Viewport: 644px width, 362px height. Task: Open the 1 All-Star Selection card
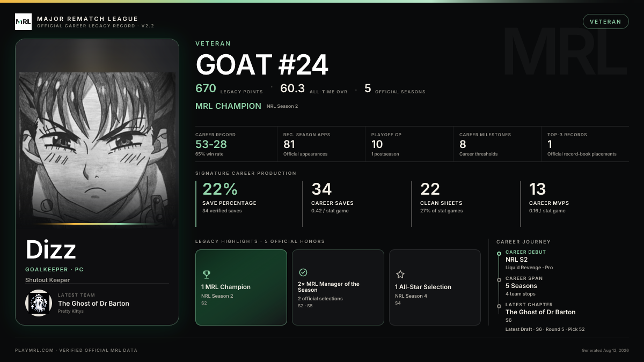click(435, 287)
